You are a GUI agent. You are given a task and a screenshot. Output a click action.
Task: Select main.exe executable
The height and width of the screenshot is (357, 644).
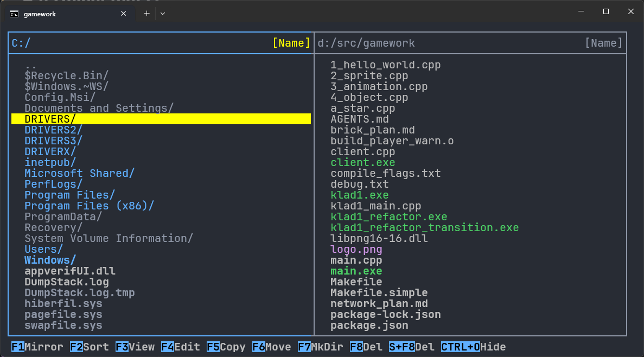(x=356, y=271)
